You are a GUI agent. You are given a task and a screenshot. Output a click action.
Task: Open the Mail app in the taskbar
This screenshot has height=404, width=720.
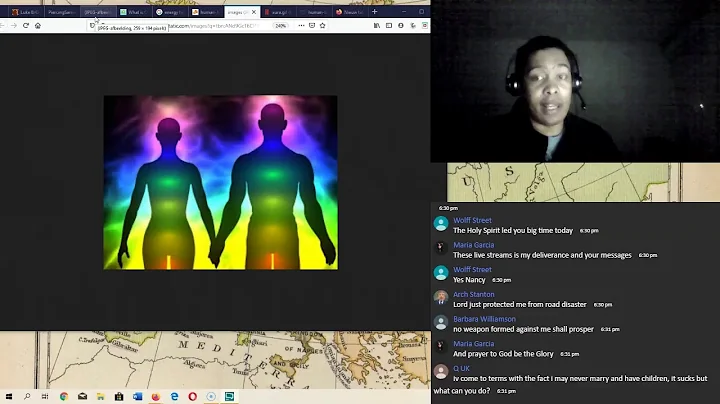(x=82, y=396)
